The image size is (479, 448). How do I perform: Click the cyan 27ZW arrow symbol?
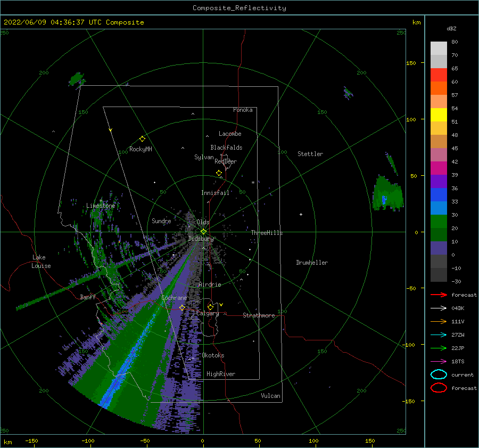point(439,335)
